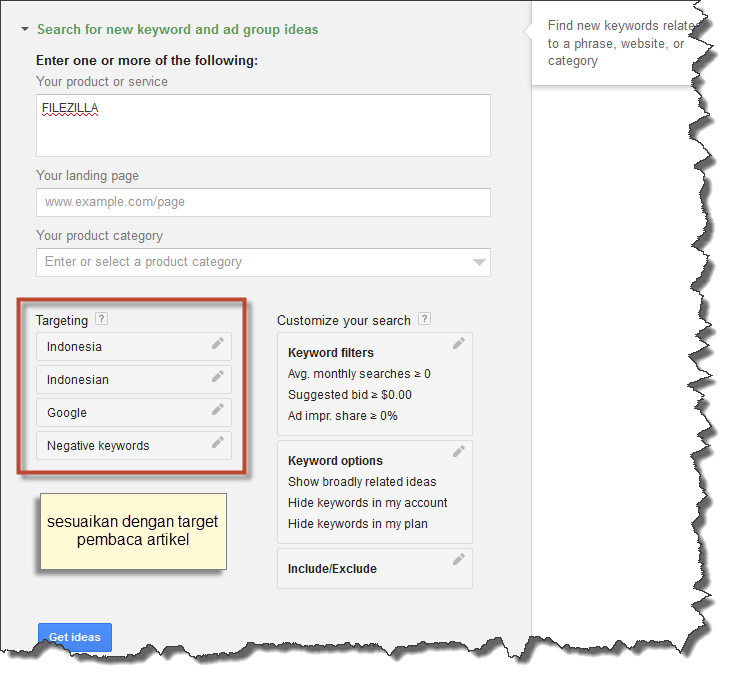Focus the landing page URL field

[263, 202]
